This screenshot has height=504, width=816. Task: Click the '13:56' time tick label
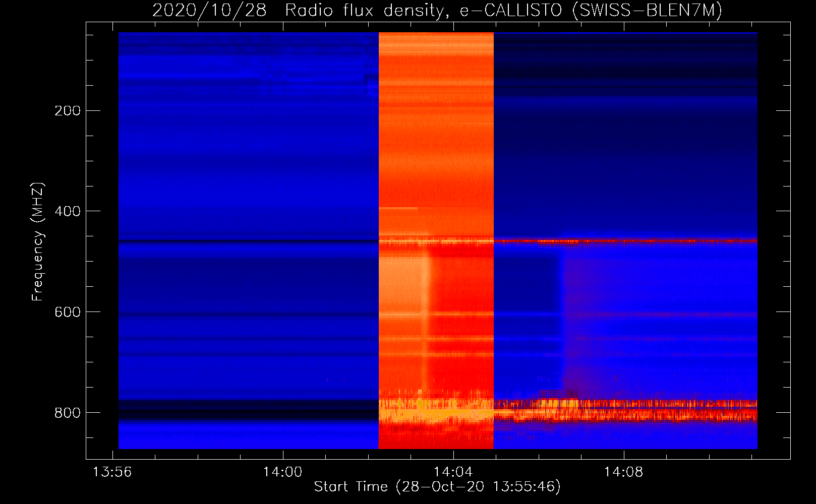coord(112,472)
